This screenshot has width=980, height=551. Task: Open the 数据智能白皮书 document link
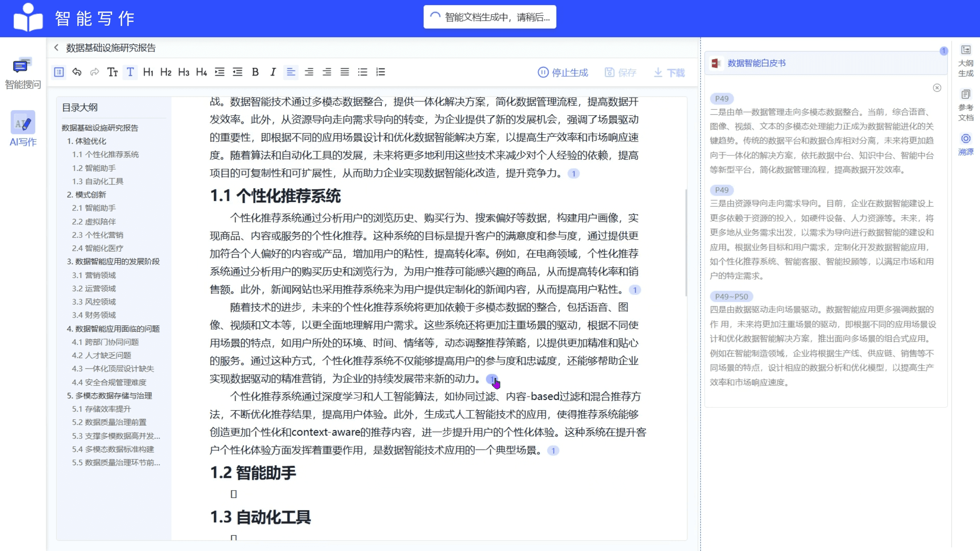(x=756, y=63)
